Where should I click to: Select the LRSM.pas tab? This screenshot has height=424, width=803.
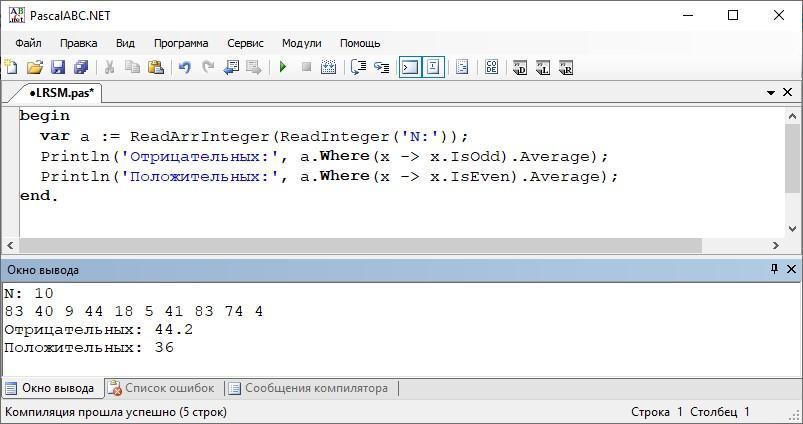pos(61,93)
